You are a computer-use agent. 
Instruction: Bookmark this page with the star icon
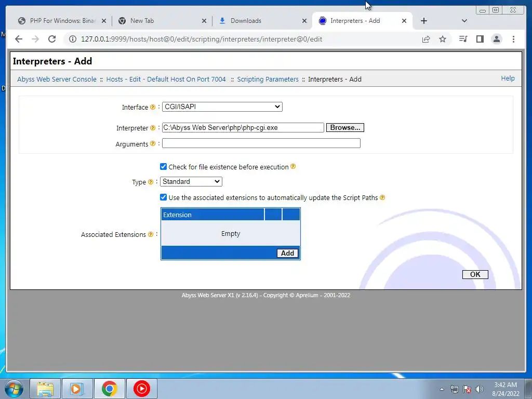443,39
